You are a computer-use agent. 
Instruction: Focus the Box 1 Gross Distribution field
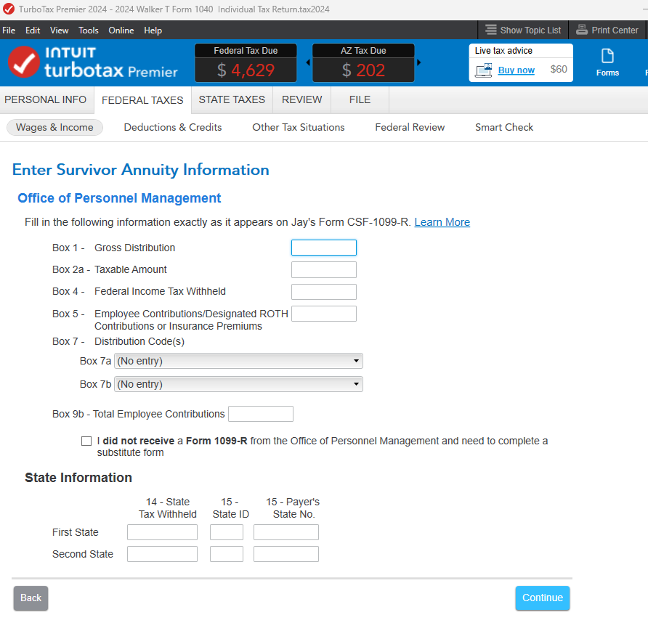[324, 248]
